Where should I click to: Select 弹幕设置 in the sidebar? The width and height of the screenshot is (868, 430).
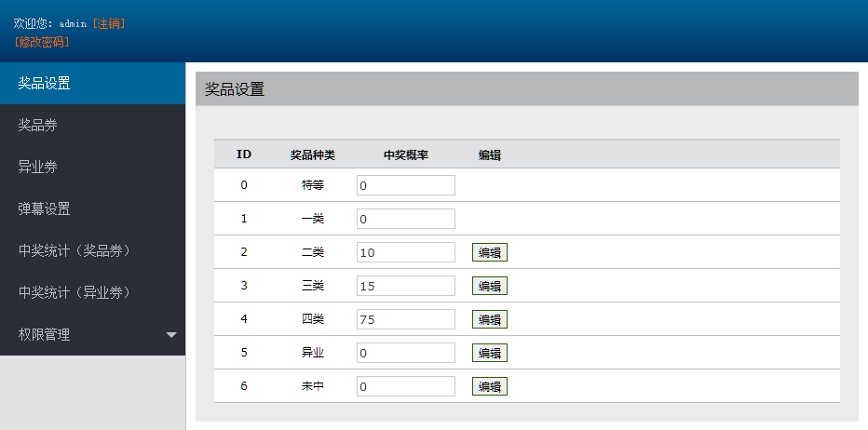(92, 209)
